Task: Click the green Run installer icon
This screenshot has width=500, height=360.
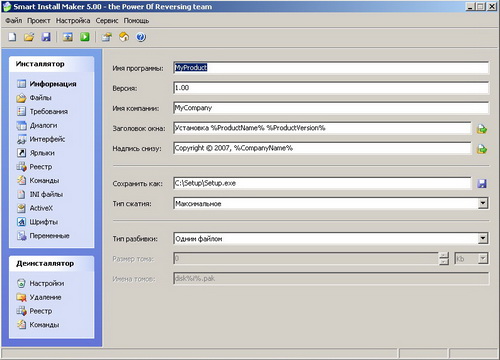Action: [85, 37]
